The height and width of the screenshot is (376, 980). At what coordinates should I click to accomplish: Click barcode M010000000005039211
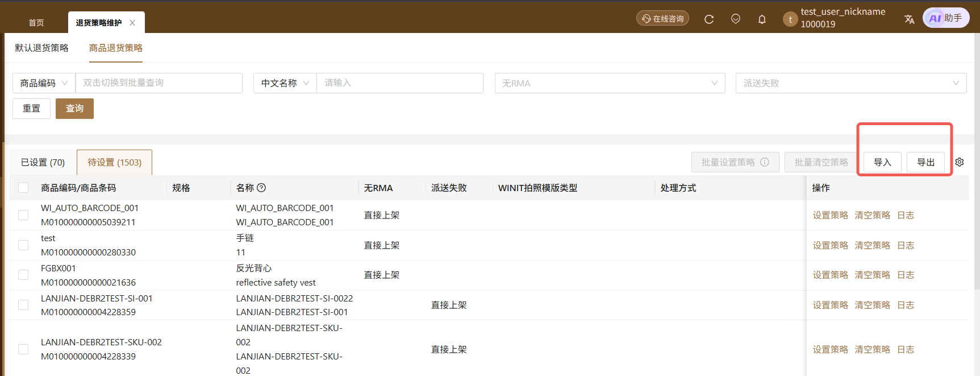pyautogui.click(x=88, y=222)
